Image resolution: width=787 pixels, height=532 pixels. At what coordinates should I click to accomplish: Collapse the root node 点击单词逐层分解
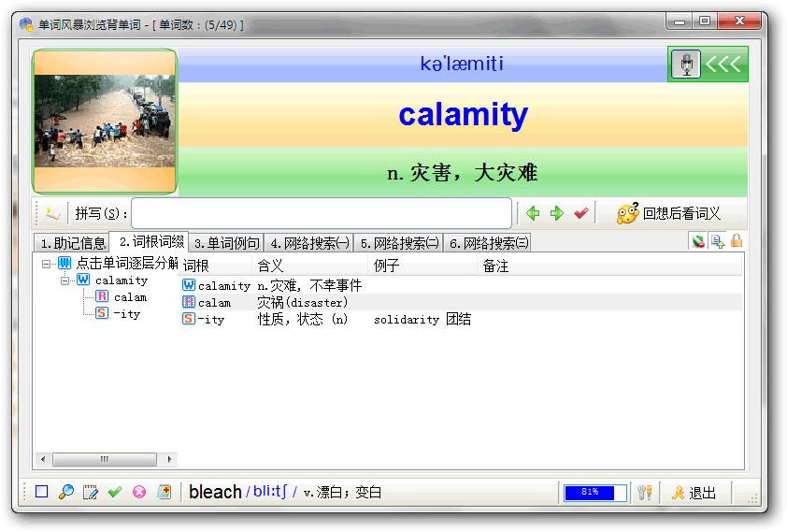tap(47, 264)
